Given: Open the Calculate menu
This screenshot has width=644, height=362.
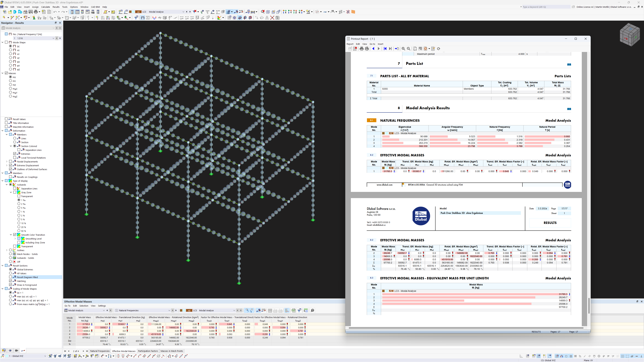Looking at the screenshot, I should click(x=45, y=7).
